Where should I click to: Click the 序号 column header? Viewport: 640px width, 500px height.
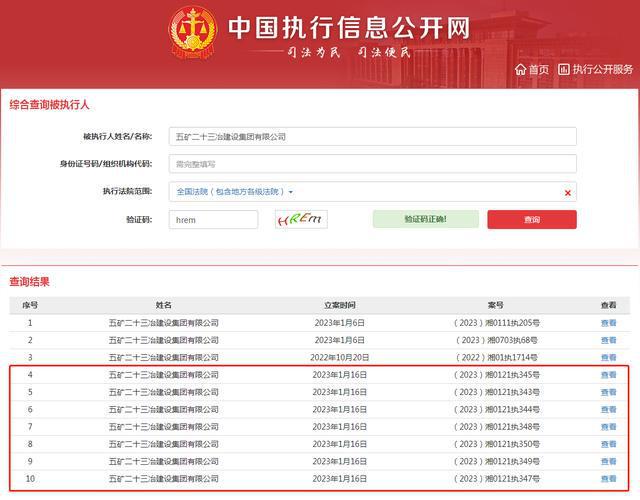click(30, 305)
